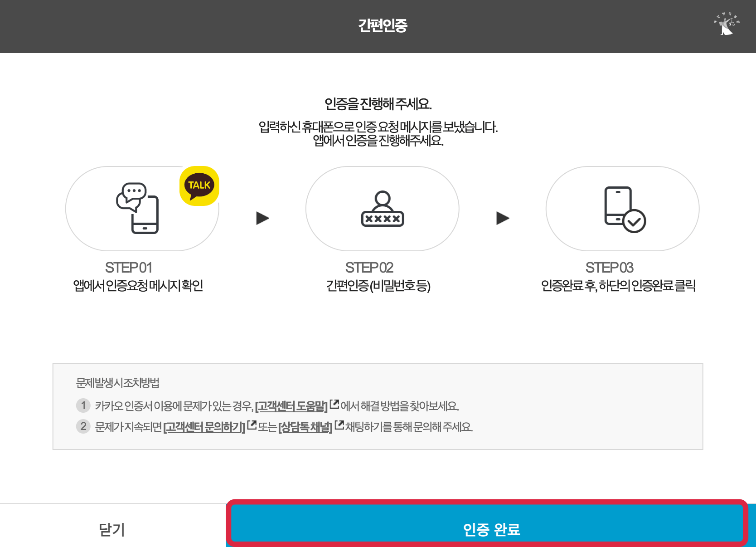Select the numbered badge 1 in troubleshooting box
This screenshot has height=547, width=756.
point(83,405)
